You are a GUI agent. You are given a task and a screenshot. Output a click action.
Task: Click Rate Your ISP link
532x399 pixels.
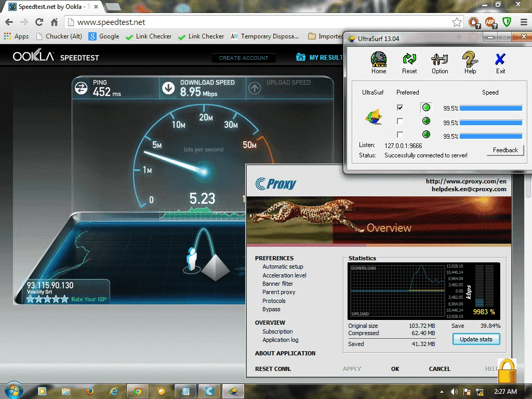tap(88, 299)
